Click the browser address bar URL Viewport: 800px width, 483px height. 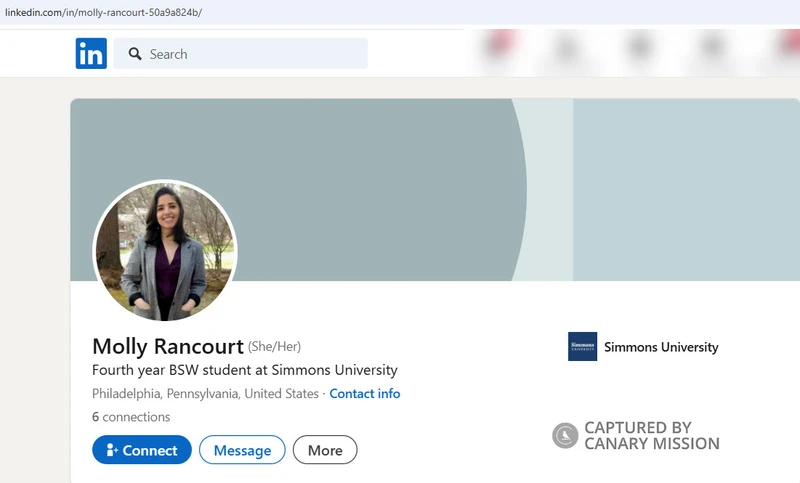104,12
